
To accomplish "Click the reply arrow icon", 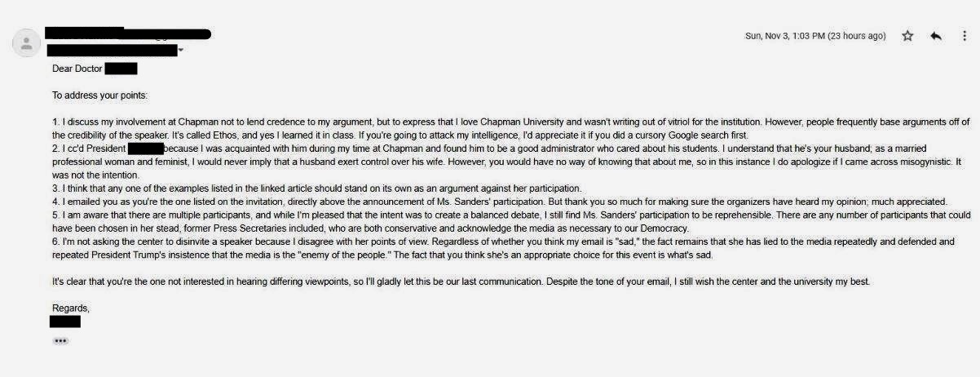I will click(x=936, y=36).
